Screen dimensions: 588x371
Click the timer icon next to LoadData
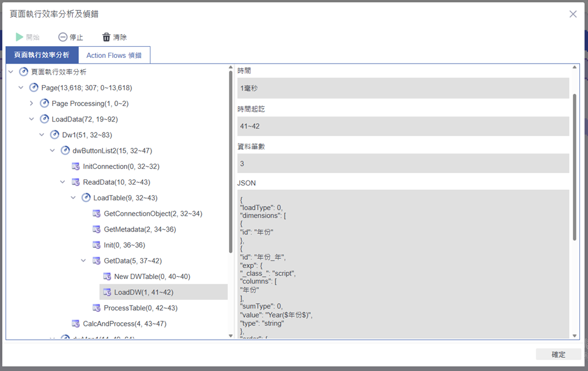45,119
